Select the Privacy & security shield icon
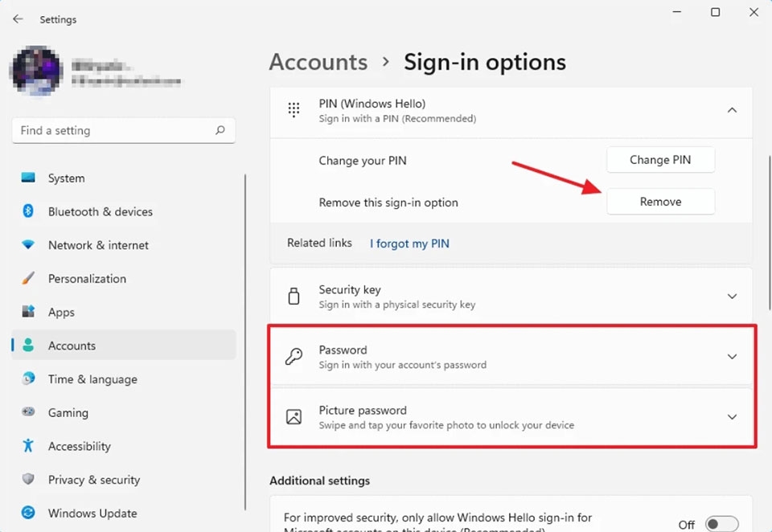Screen dimensions: 772x532 click(x=29, y=480)
